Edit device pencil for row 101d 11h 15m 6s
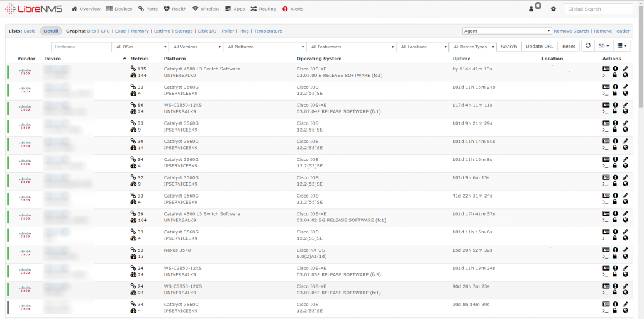This screenshot has height=319, width=644. (625, 232)
